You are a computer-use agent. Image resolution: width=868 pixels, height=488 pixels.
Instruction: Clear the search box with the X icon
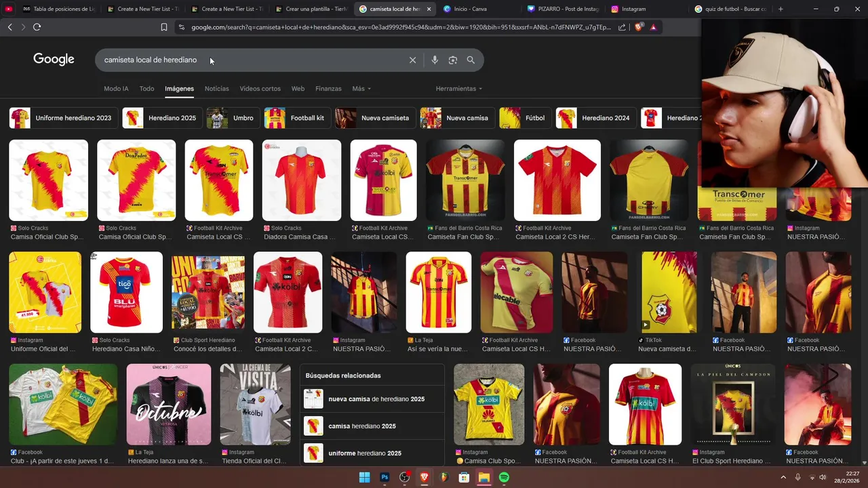pos(412,60)
